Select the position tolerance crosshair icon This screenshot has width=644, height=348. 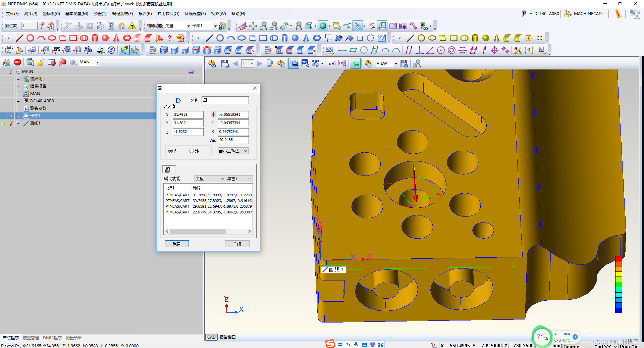click(494, 50)
